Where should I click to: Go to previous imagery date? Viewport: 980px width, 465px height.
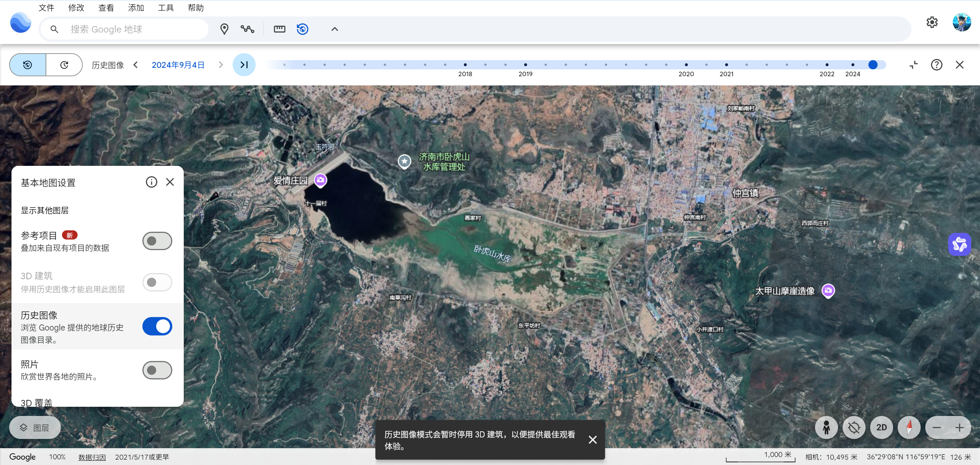(136, 65)
